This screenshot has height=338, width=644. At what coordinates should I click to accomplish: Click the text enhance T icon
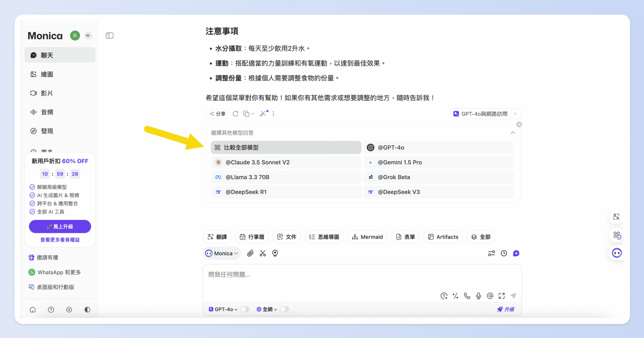444,296
